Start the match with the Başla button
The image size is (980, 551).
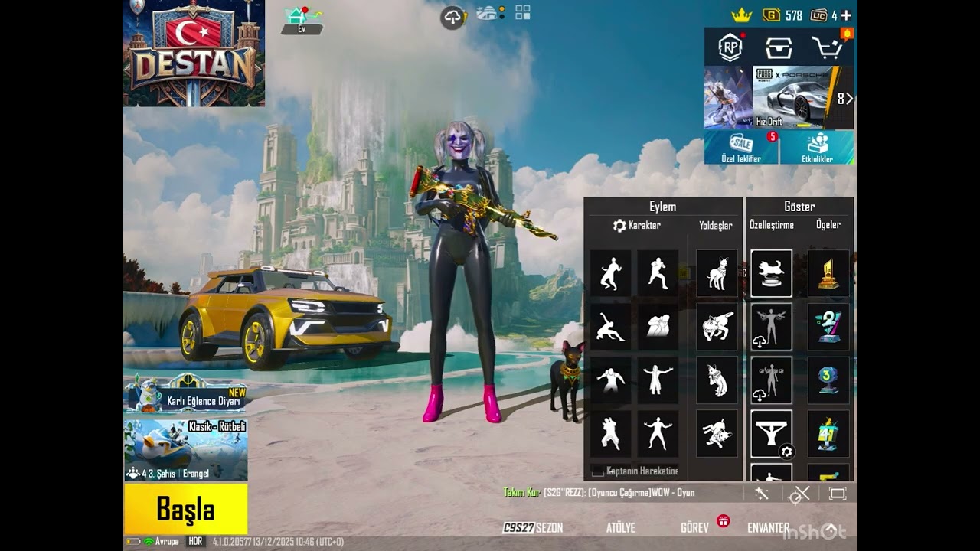point(186,509)
